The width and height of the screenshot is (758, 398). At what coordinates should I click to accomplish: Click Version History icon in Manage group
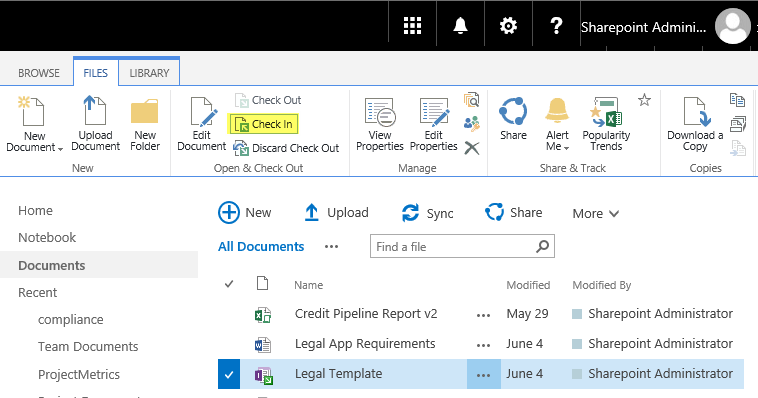[x=471, y=100]
